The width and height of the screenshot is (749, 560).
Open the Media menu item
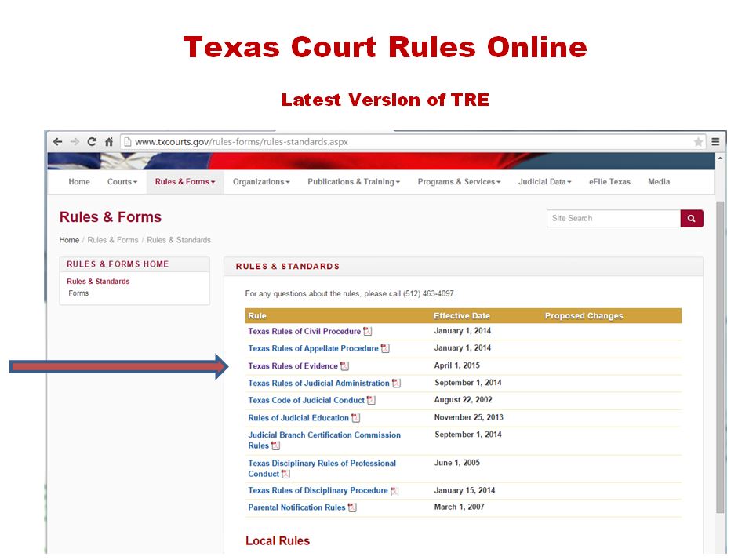point(659,181)
